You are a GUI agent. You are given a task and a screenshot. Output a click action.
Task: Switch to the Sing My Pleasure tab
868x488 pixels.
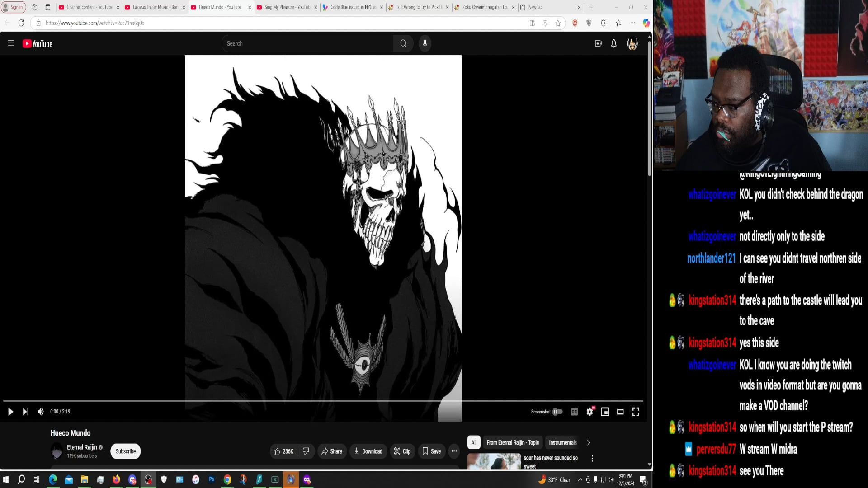(287, 7)
